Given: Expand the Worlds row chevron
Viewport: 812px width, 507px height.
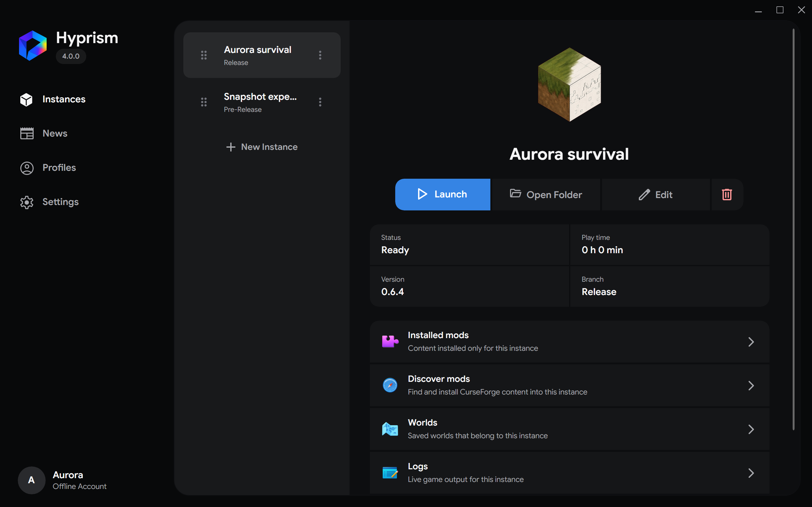Looking at the screenshot, I should click(x=751, y=429).
